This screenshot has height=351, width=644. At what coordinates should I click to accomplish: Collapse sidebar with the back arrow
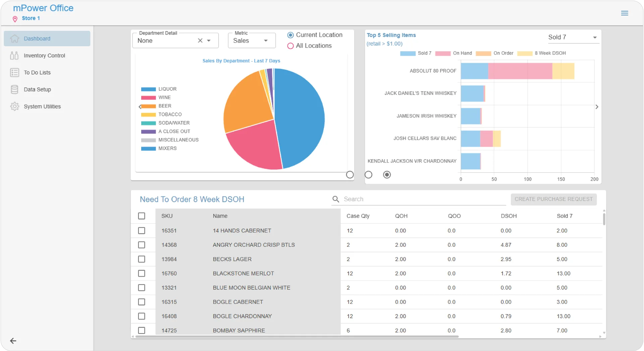[13, 341]
